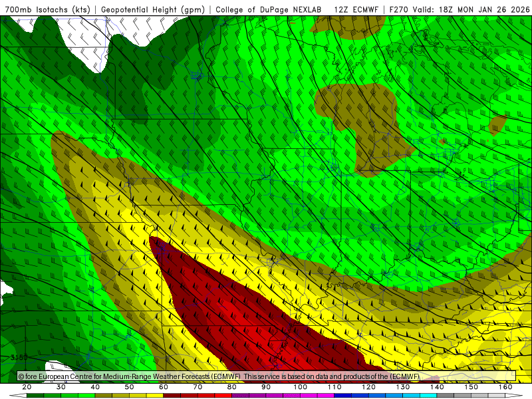Screen dimensions: 532x399
Task: Click the '70' legend scale value
Action: [x=198, y=387]
